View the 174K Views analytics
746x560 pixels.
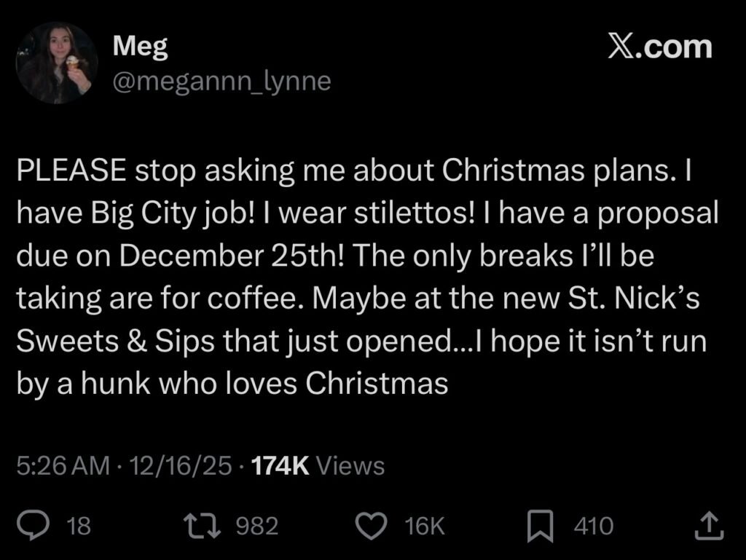tap(317, 465)
